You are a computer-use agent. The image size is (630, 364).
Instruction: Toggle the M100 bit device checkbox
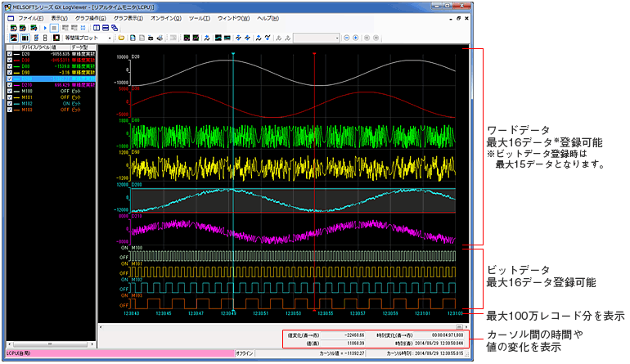pyautogui.click(x=10, y=90)
